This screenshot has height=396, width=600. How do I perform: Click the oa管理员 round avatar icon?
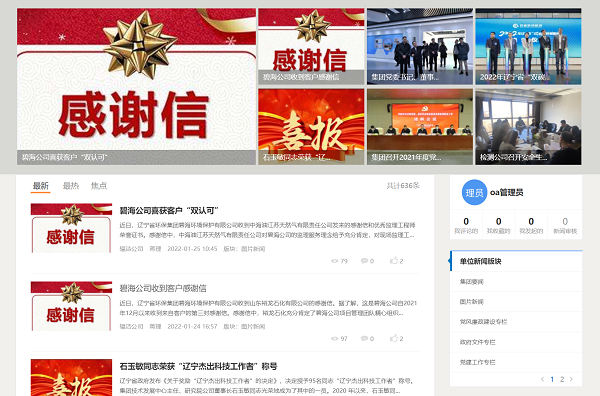474,192
